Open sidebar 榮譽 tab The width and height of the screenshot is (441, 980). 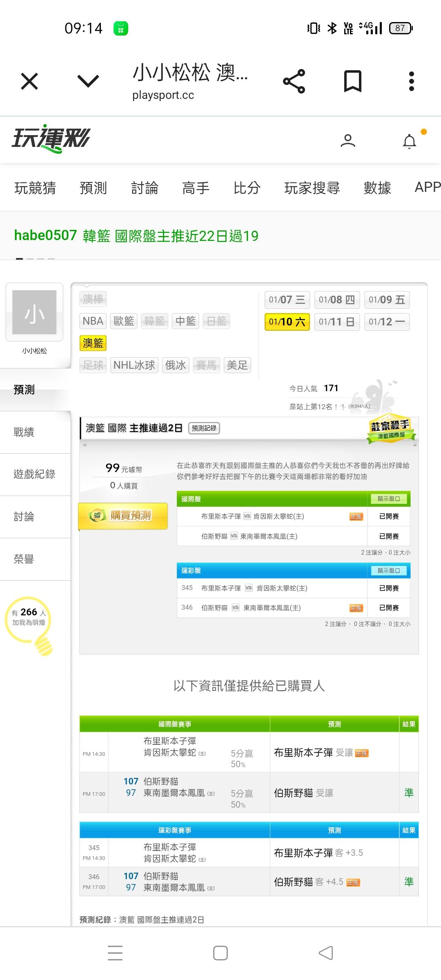pos(35,559)
